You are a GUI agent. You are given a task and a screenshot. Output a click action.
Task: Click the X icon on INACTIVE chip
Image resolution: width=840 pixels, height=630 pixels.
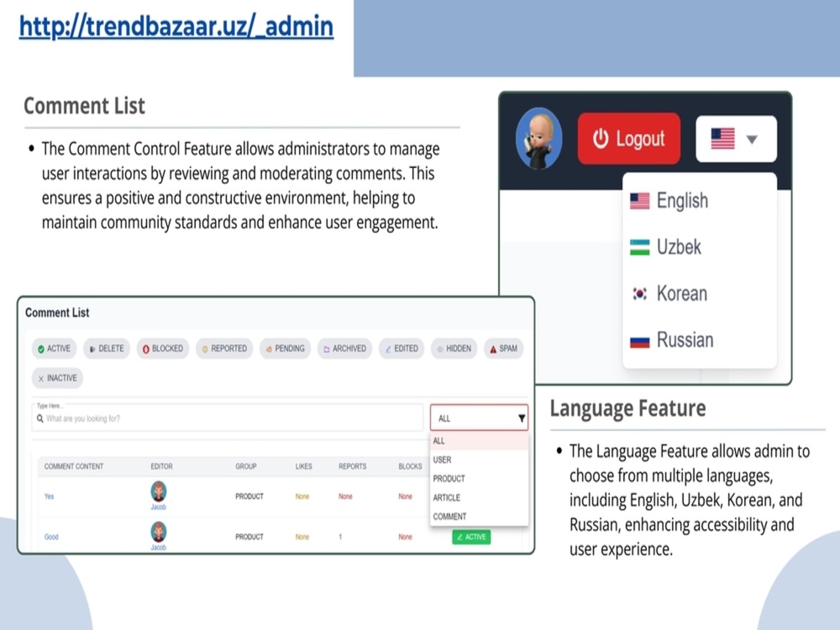(40, 379)
